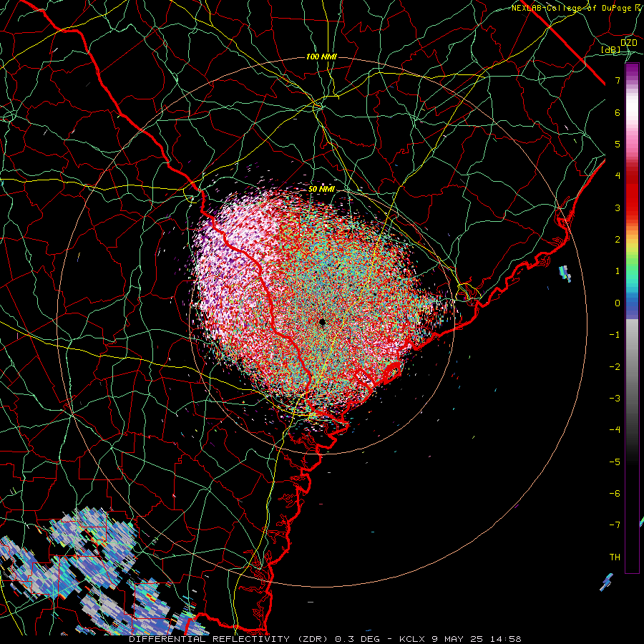The height and width of the screenshot is (644, 644).
Task: Click the red segment of color bar
Action: pos(632,193)
